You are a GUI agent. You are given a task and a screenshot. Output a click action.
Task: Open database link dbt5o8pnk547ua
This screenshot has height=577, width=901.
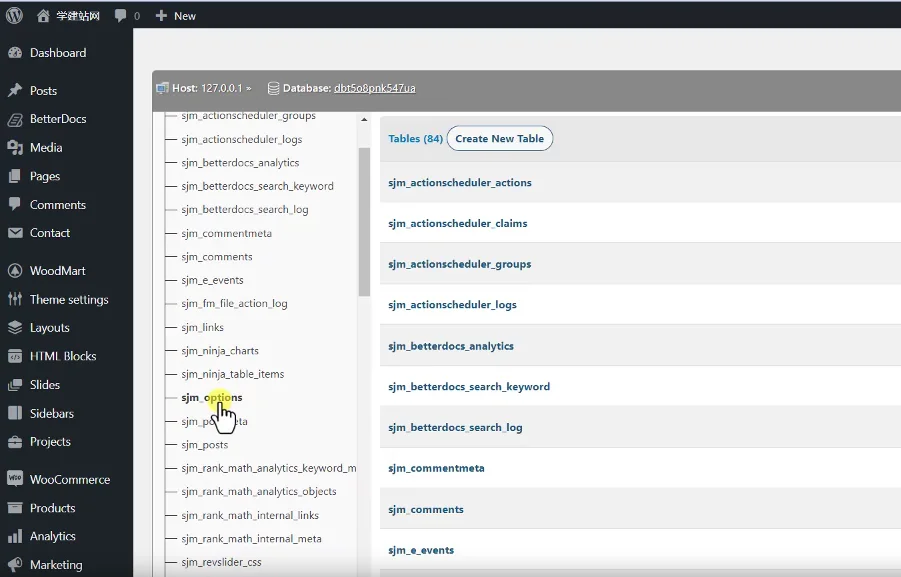coord(375,88)
